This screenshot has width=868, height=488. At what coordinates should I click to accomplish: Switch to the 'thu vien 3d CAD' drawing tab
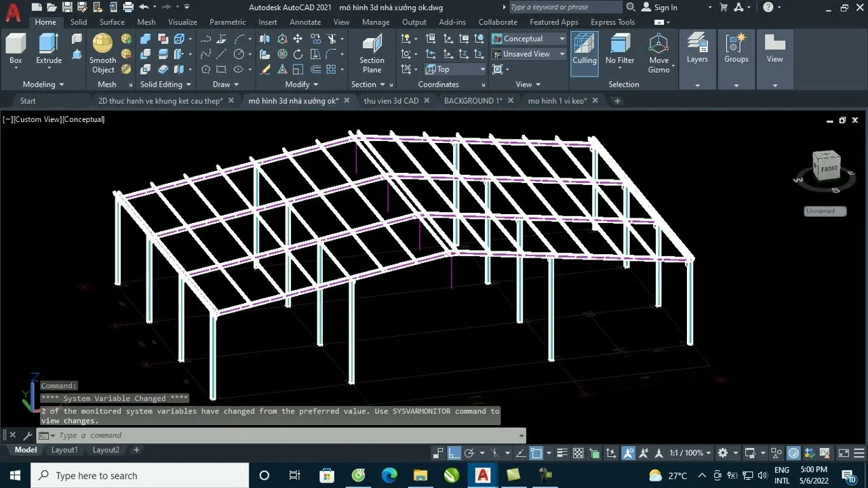[391, 101]
